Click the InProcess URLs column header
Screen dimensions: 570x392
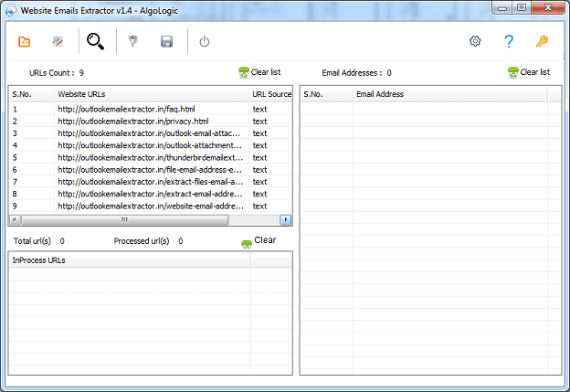click(x=129, y=260)
